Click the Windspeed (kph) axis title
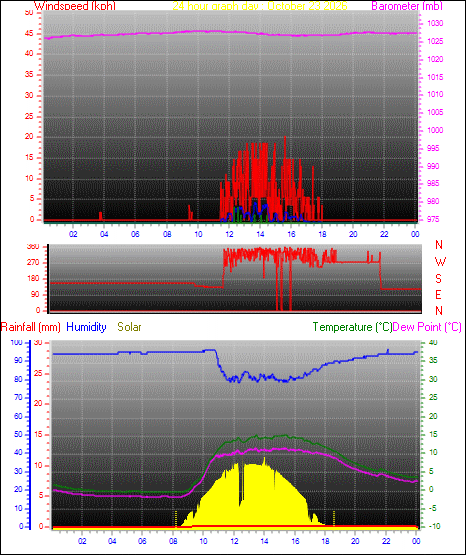Screen dimensions: 466x555 75,6
